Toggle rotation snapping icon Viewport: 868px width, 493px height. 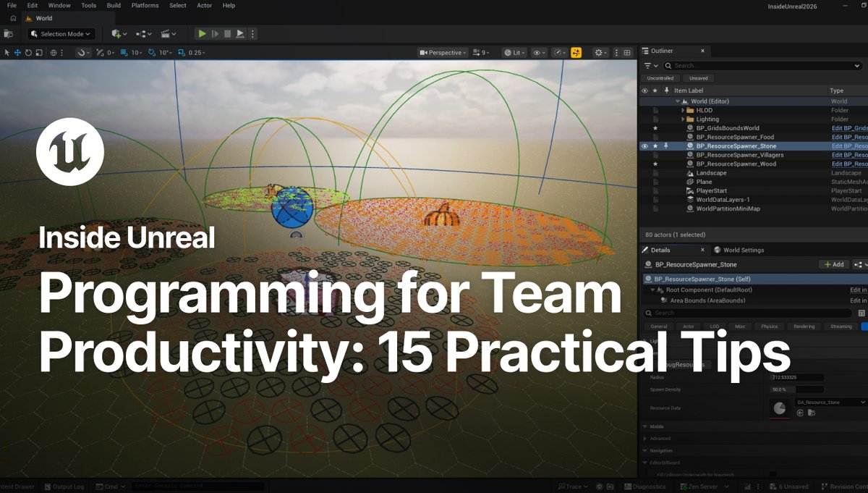(x=153, y=53)
